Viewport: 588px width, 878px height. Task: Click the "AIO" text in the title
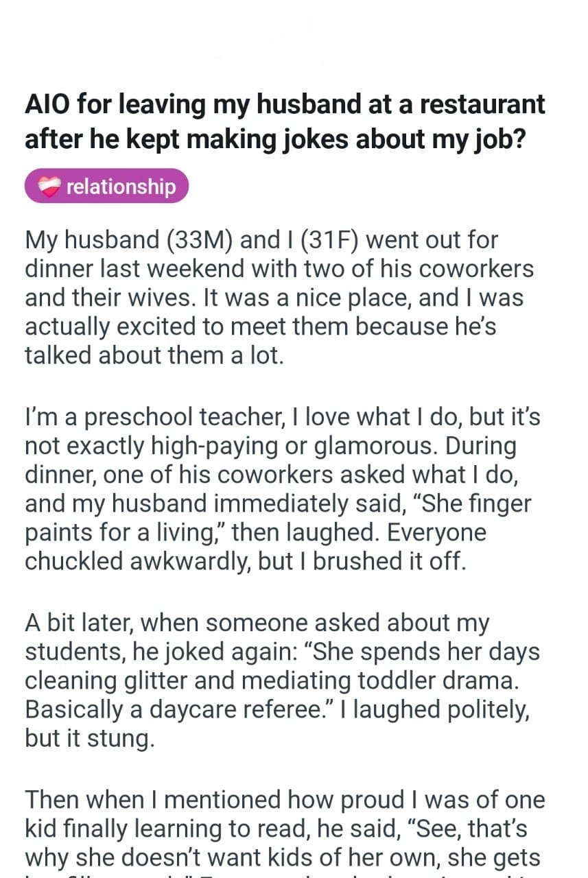47,105
